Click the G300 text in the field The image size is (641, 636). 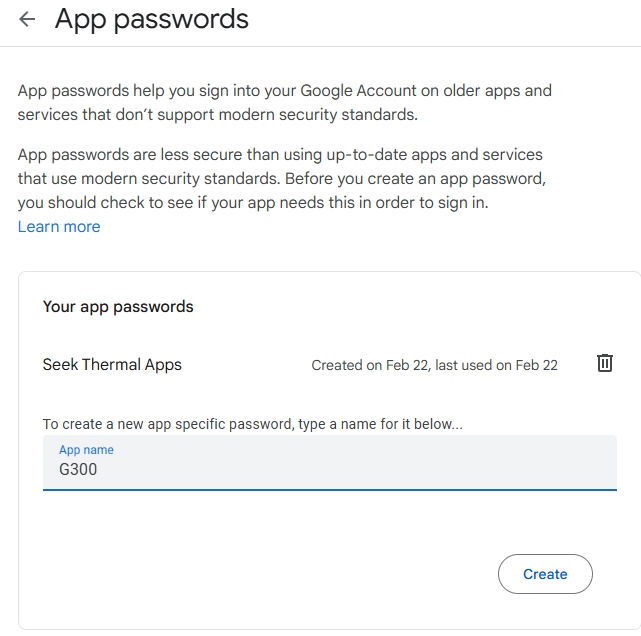(78, 469)
